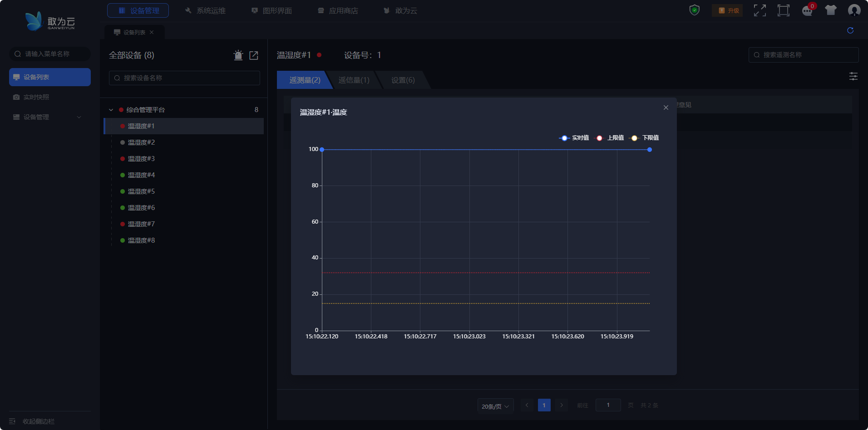Viewport: 868px width, 430px height.
Task: Collapse the sidebar with 收起侧边栏
Action: pos(32,421)
